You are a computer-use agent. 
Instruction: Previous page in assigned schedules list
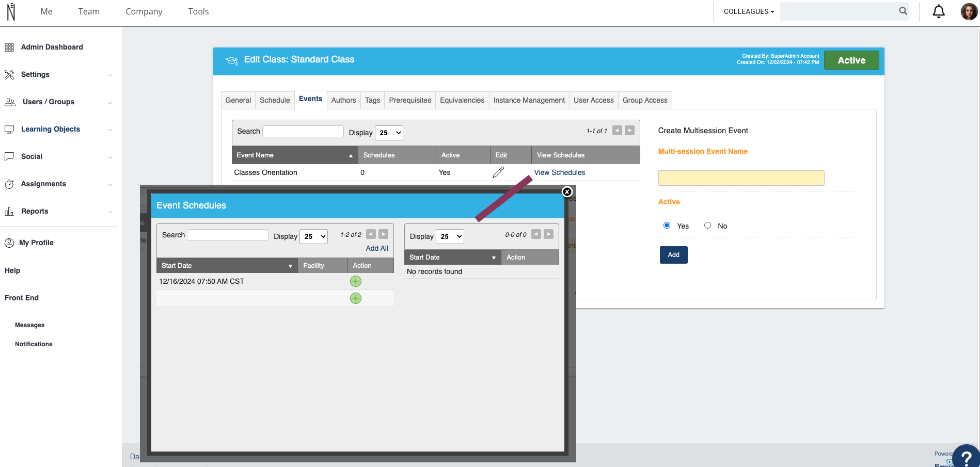coord(536,234)
